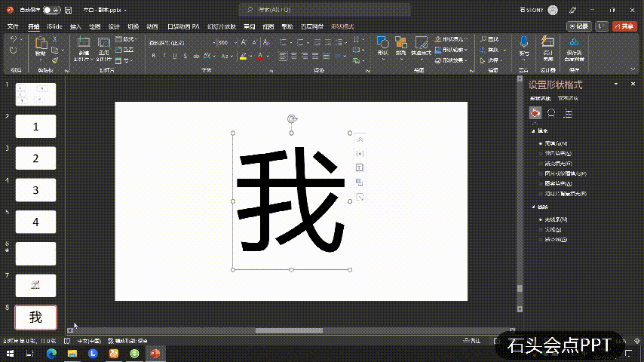Select the Pattern fill radio option
Screen dimensions: 644x362
point(541,183)
